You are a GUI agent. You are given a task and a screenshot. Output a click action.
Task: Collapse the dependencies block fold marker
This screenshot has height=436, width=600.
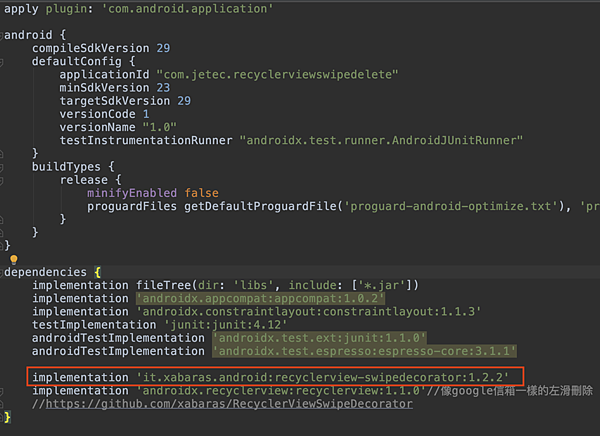[2, 273]
